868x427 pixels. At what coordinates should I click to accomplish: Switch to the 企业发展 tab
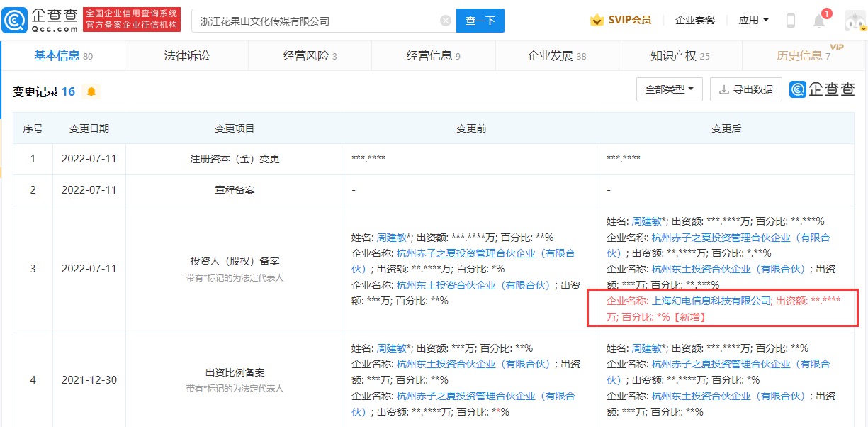click(x=557, y=55)
